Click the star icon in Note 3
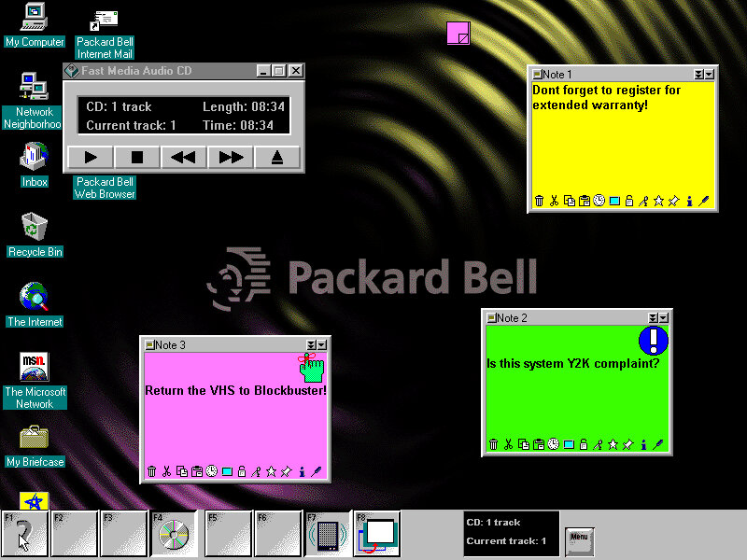Screen dimensions: 747x560 (x=271, y=471)
